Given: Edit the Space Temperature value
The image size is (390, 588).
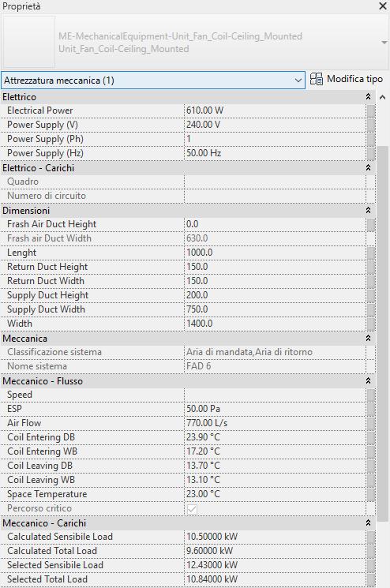Looking at the screenshot, I should point(276,494).
